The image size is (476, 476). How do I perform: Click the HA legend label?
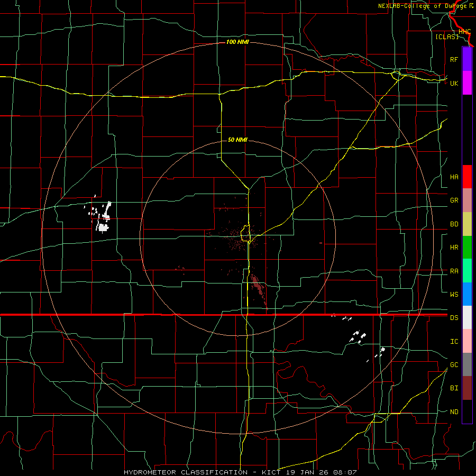coord(454,177)
